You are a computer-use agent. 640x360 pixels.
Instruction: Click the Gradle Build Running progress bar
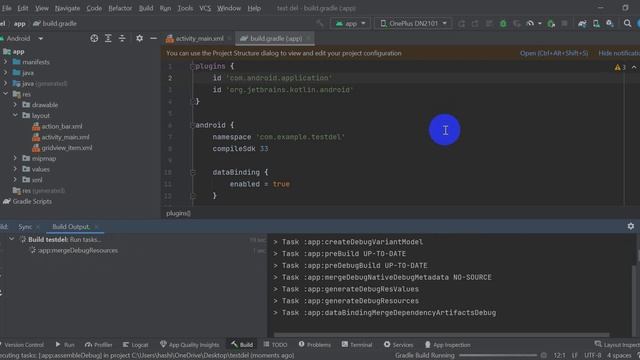click(x=498, y=356)
